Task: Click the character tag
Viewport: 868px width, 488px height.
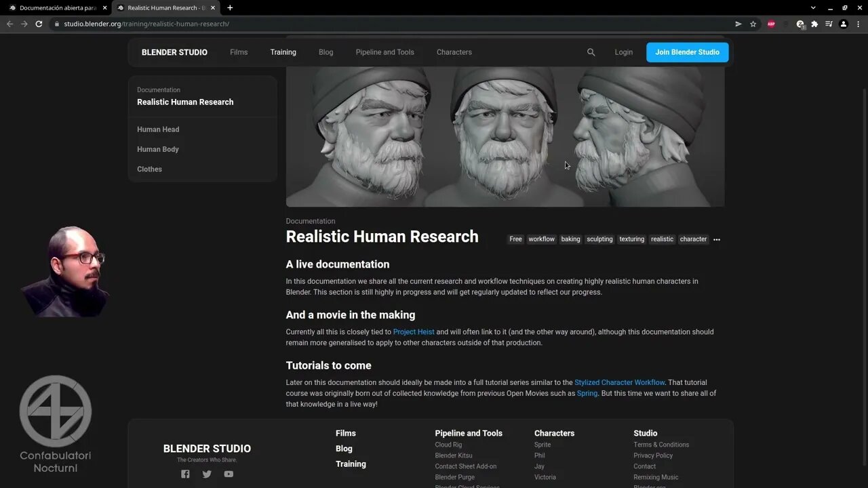Action: (693, 239)
